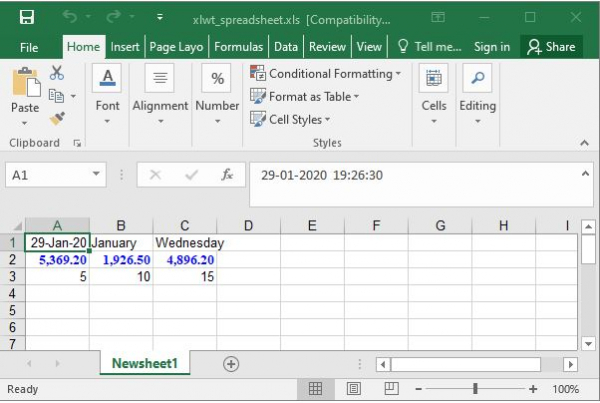Add a new sheet with plus icon
The height and width of the screenshot is (403, 600).
231,364
